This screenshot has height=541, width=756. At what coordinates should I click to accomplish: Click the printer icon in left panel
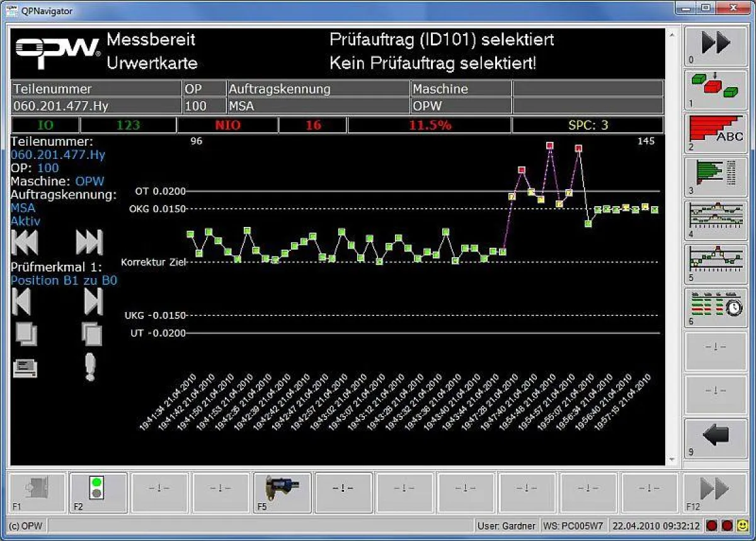coord(25,368)
